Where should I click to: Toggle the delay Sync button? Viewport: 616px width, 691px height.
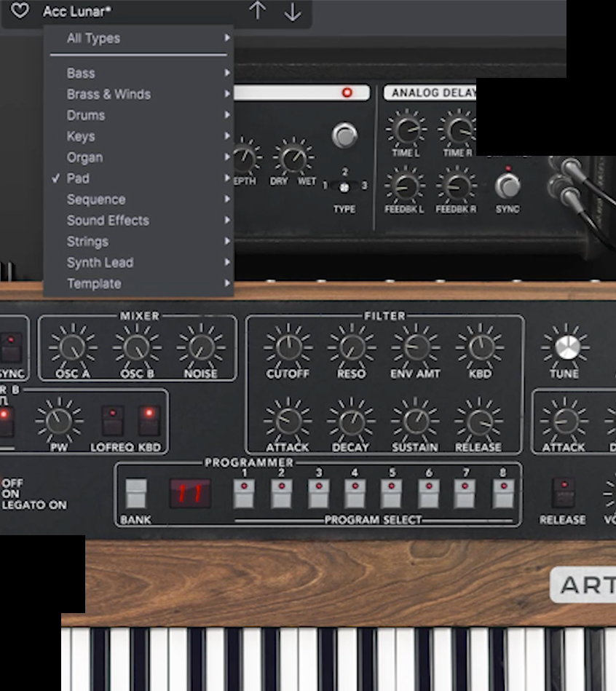point(508,186)
